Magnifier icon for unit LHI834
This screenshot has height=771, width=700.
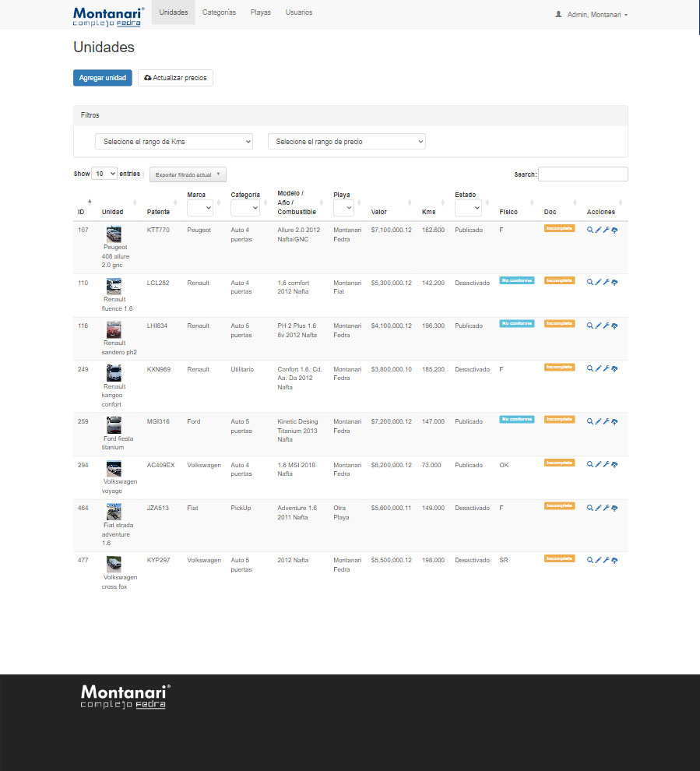click(x=590, y=326)
